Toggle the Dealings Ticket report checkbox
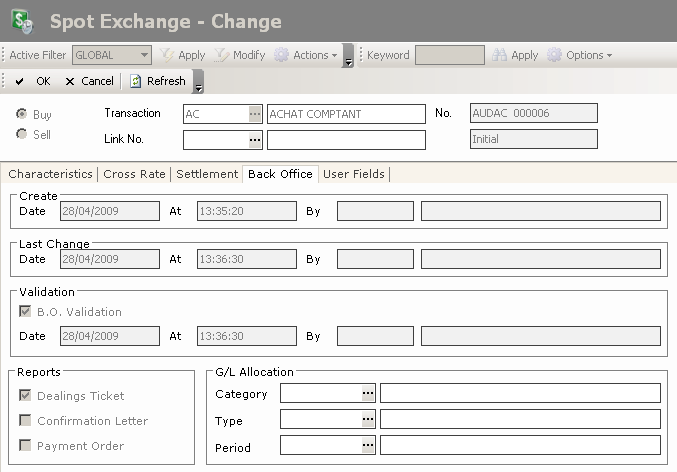Image resolution: width=677 pixels, height=472 pixels. [25, 396]
